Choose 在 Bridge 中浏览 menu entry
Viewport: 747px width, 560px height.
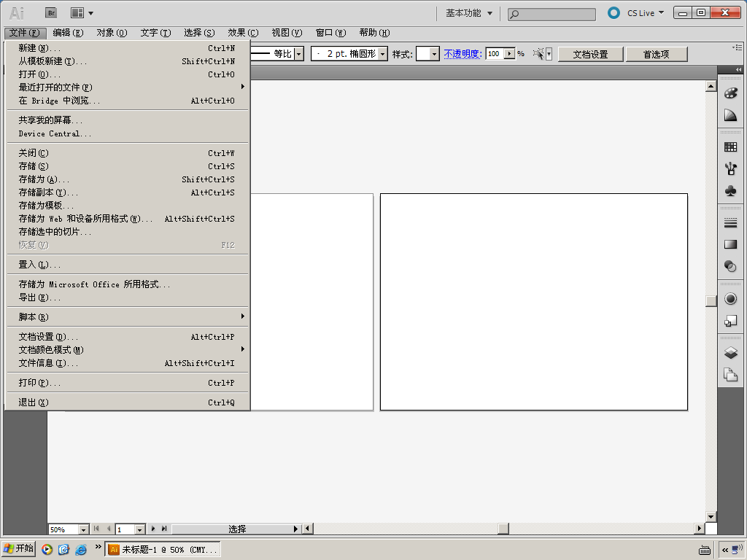coord(128,101)
